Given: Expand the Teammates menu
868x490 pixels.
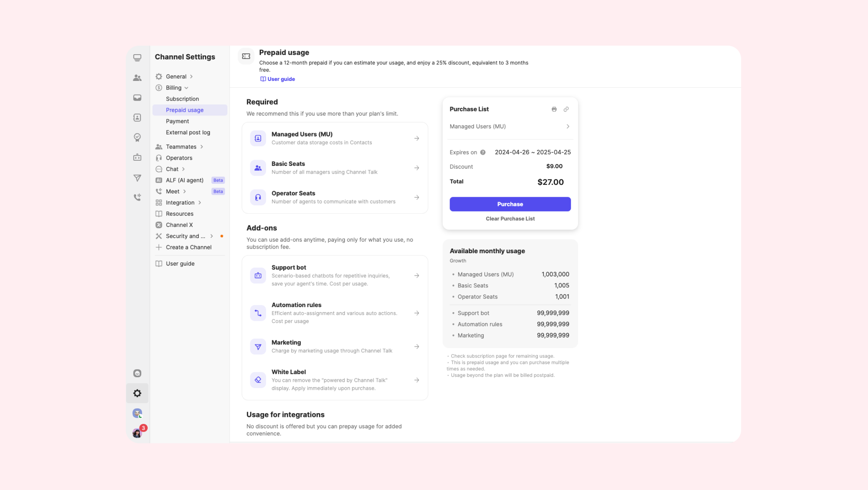Looking at the screenshot, I should point(181,147).
